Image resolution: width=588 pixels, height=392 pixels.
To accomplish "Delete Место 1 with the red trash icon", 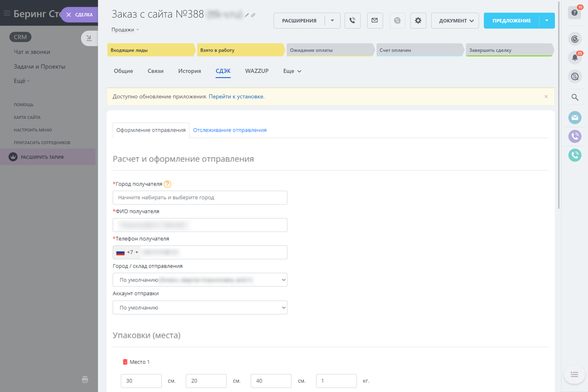I will (125, 362).
